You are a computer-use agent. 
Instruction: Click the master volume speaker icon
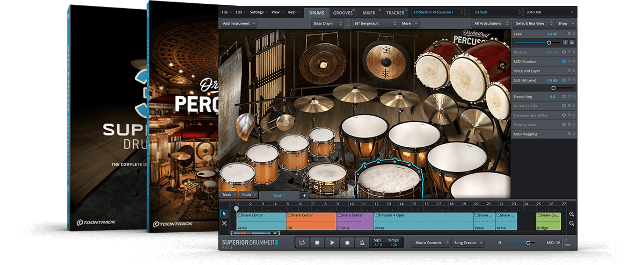(500, 242)
